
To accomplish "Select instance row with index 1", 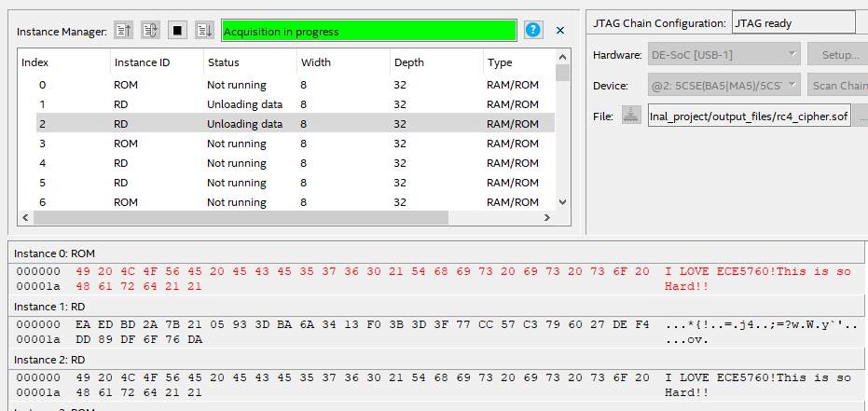I will (x=295, y=104).
